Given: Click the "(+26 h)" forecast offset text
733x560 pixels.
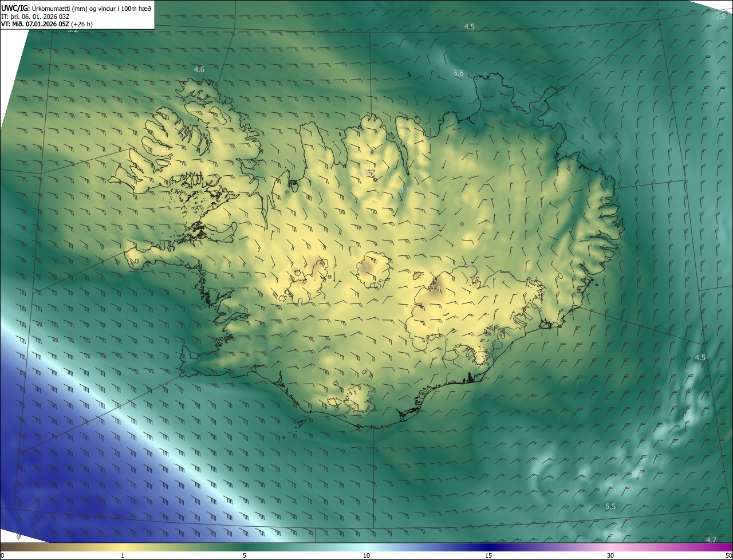Looking at the screenshot, I should (82, 24).
